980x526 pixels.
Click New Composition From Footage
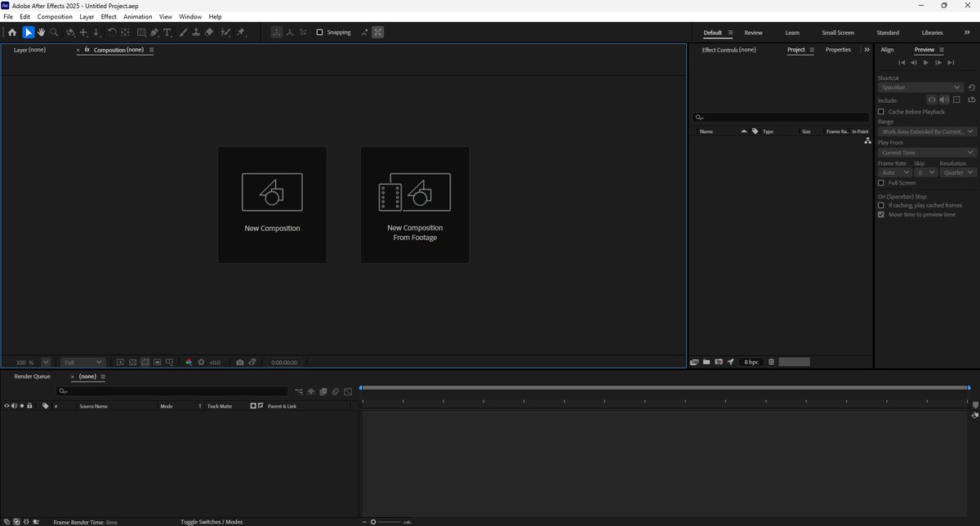click(415, 205)
